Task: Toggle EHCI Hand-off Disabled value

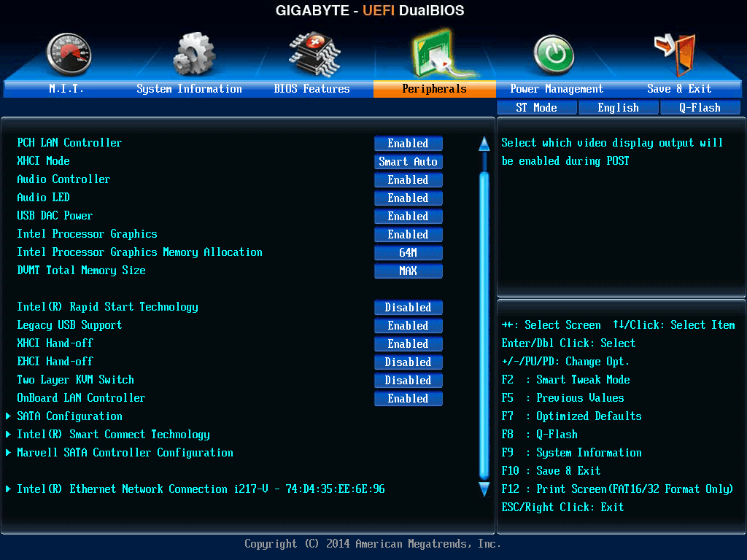Action: click(x=409, y=362)
